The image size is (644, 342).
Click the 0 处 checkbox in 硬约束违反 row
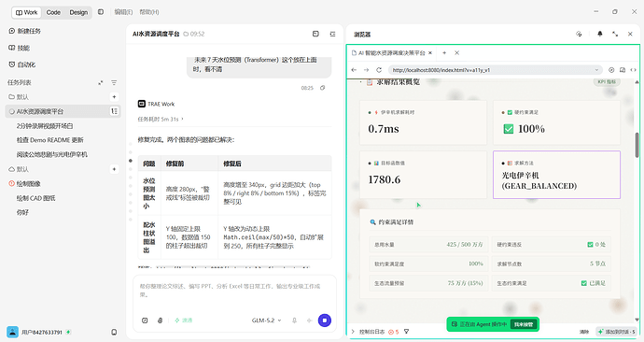590,245
